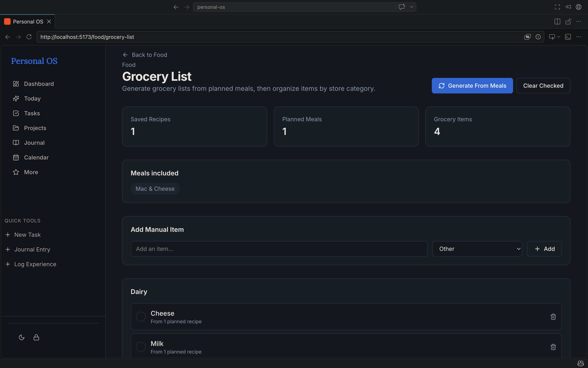Click the device inspect icon in toolbar
588x368 pixels.
click(552, 37)
